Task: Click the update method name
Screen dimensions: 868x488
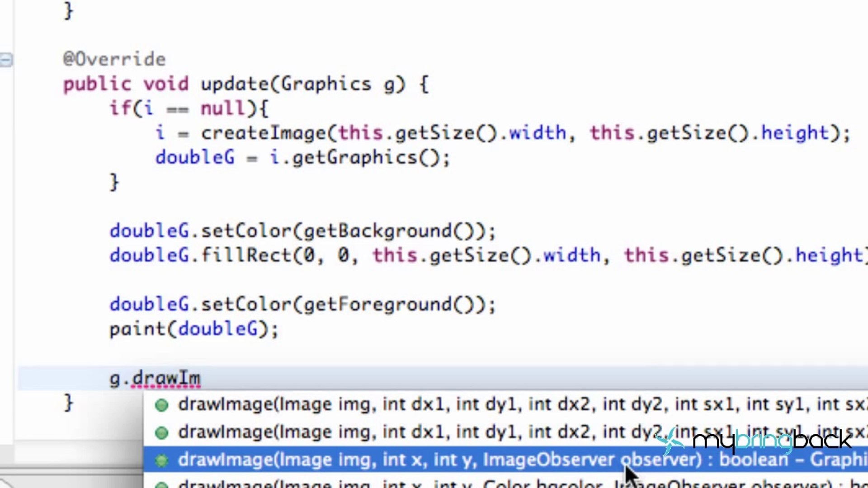Action: pos(235,84)
